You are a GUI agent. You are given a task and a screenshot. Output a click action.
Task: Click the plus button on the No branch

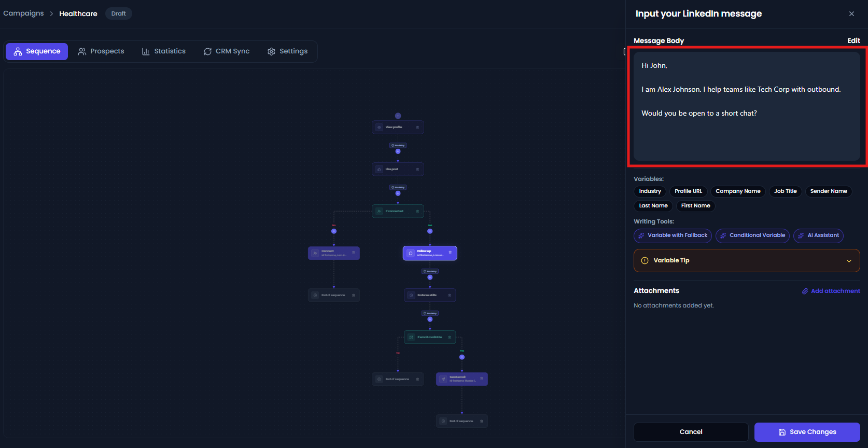point(334,231)
